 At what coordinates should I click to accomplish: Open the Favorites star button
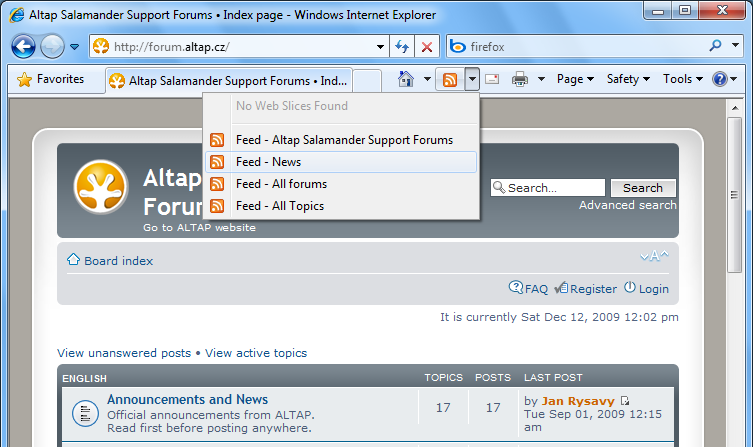[x=51, y=79]
